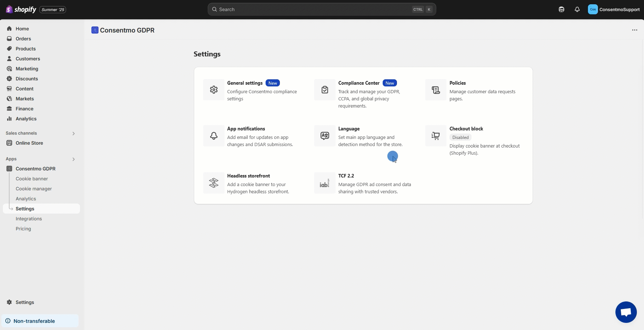Click the Headless storefront layers icon
Screen dimensions: 644x330
[214, 183]
